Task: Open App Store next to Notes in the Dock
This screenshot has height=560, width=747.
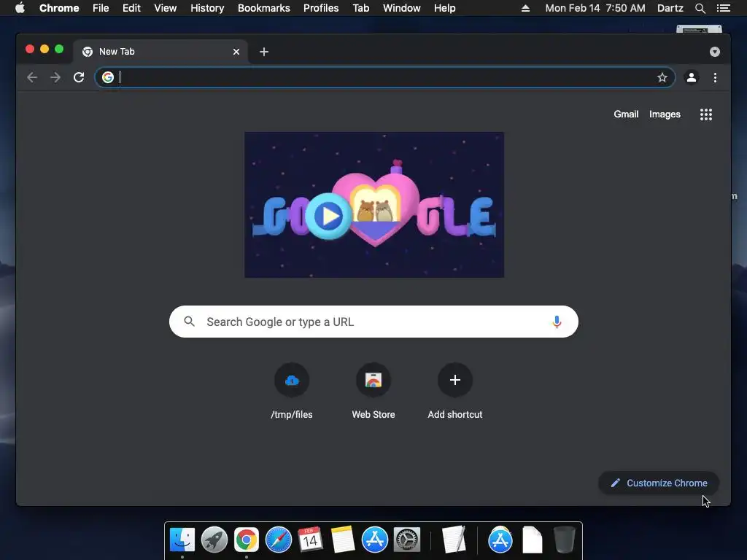Action: tap(374, 540)
